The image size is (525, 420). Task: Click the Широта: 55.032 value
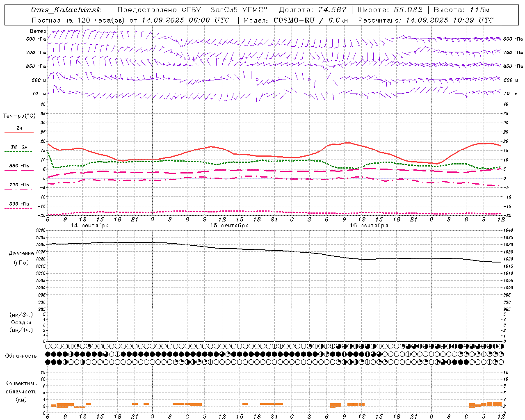(390, 10)
